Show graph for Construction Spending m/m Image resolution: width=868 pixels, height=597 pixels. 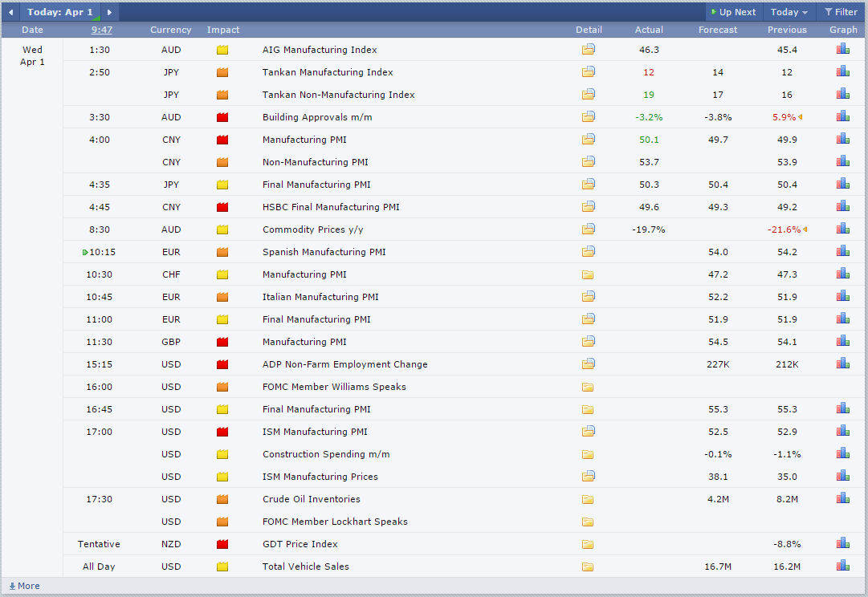pos(842,453)
